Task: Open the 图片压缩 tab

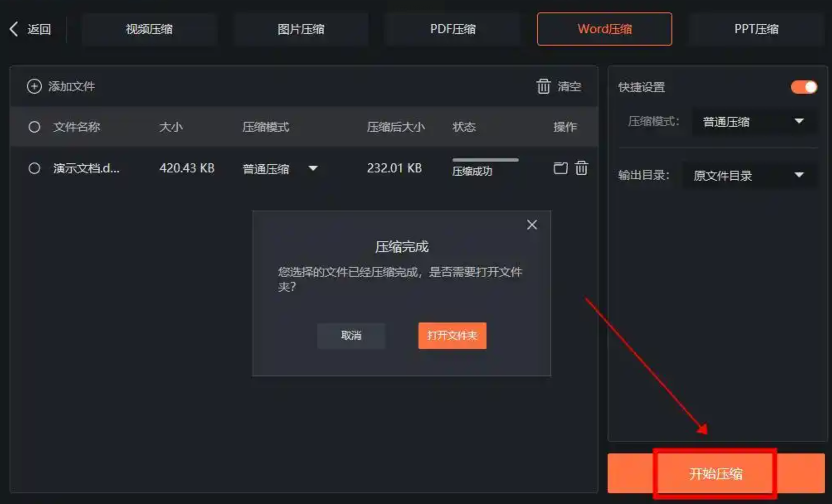Action: point(301,29)
